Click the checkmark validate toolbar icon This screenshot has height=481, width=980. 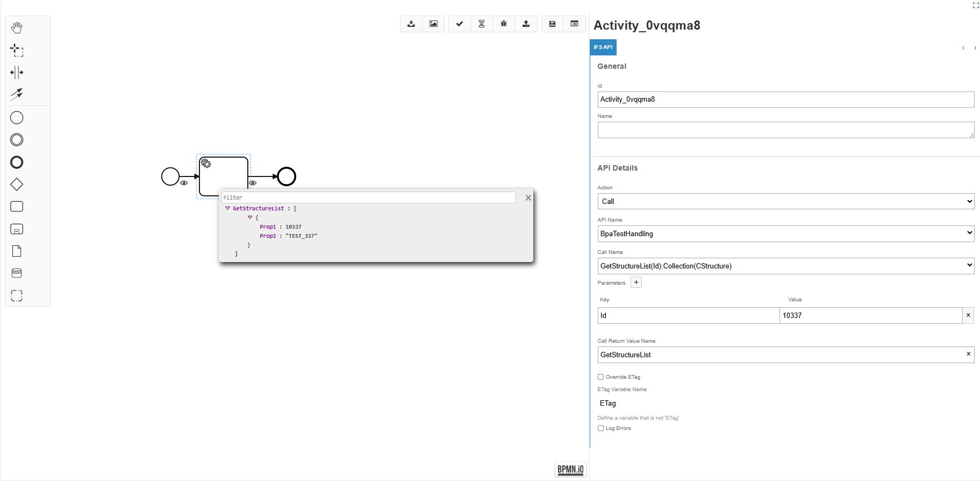click(460, 24)
